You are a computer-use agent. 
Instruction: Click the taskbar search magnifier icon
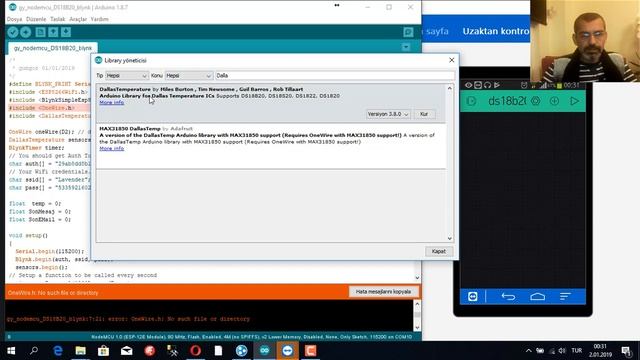pyautogui.click(x=34, y=351)
